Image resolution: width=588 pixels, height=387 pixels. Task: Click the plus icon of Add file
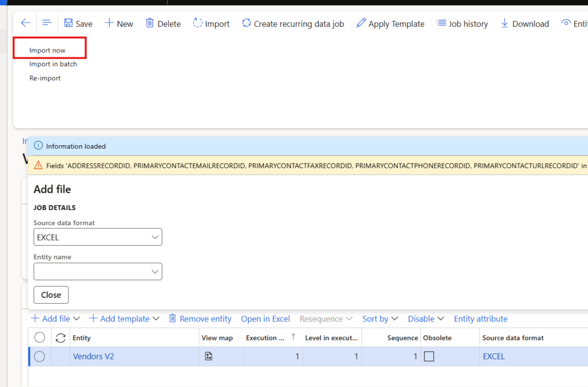(x=35, y=318)
